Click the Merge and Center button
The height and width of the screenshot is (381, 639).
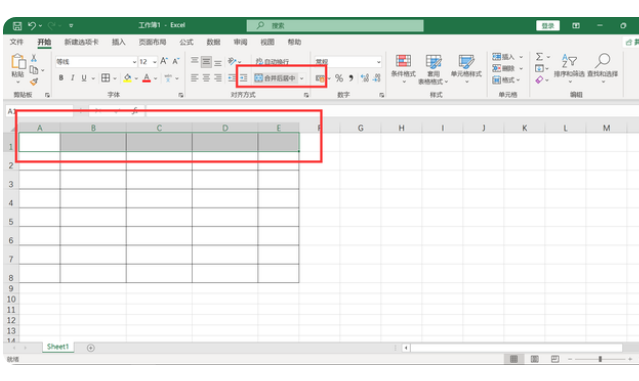tap(275, 78)
